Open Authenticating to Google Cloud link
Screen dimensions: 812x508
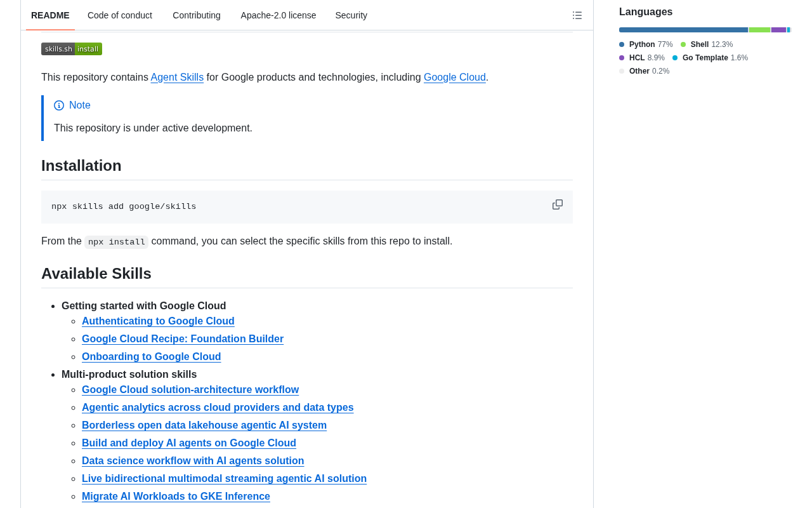(x=158, y=321)
